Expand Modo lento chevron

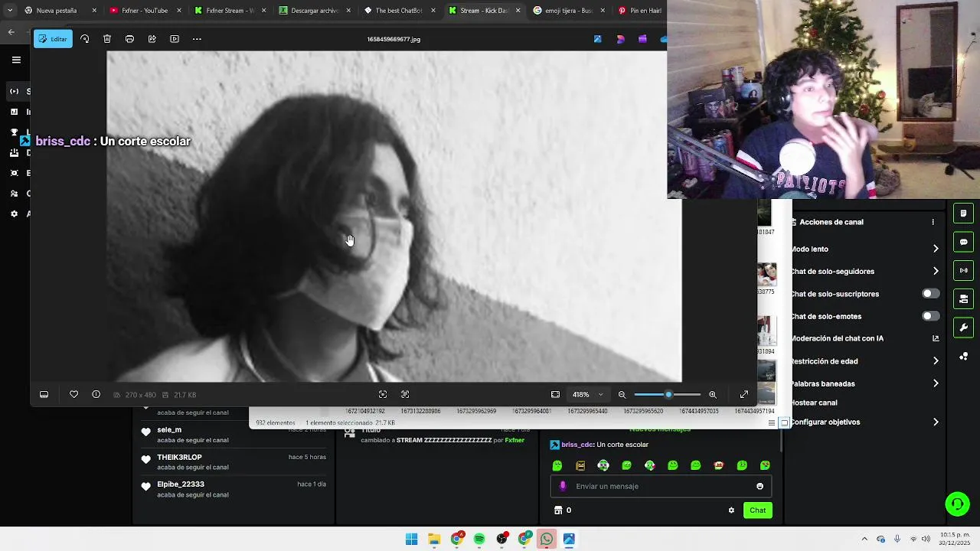point(936,249)
